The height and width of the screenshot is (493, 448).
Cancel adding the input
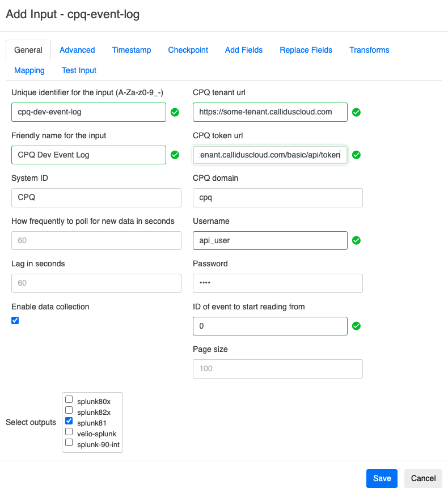click(423, 478)
